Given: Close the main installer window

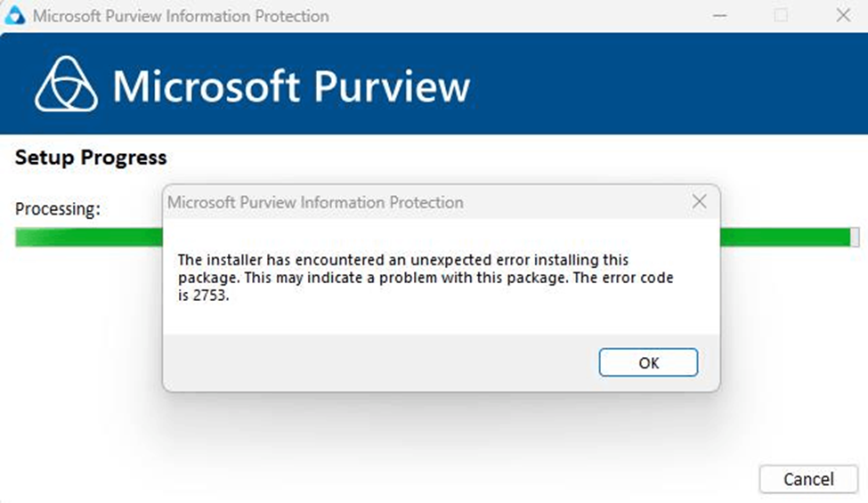Looking at the screenshot, I should tap(843, 15).
